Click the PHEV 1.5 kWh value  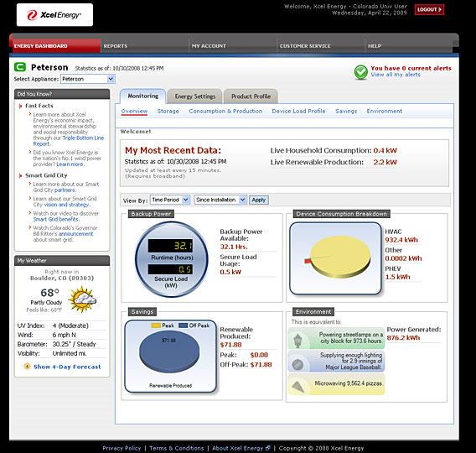[x=397, y=277]
